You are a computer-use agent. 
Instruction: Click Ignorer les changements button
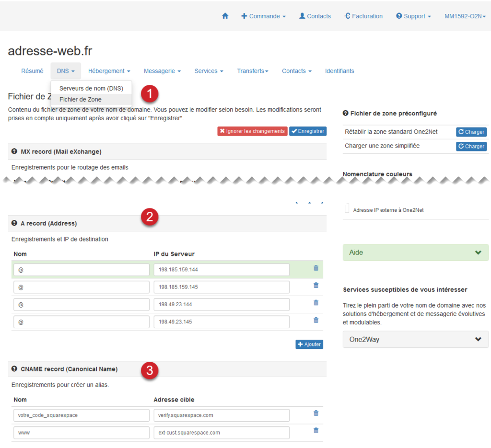click(252, 131)
